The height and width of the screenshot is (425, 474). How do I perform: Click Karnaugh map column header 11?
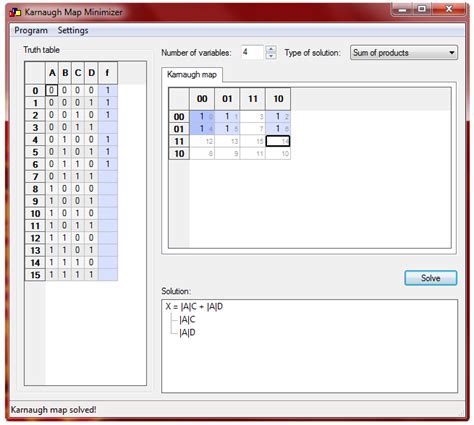point(253,99)
